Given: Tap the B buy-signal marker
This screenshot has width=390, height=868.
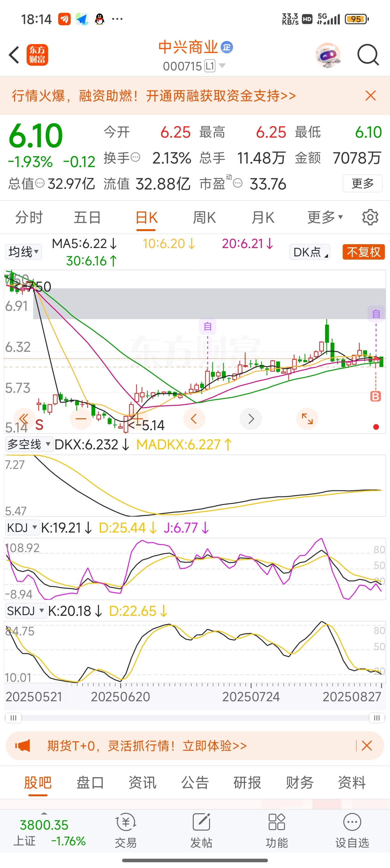Looking at the screenshot, I should [x=376, y=396].
